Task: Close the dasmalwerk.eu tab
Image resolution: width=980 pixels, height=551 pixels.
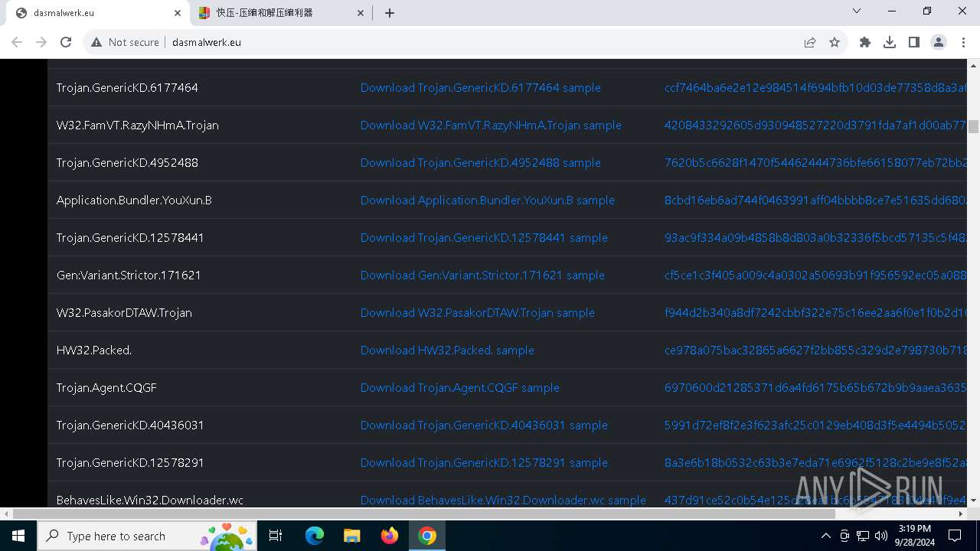Action: click(x=177, y=12)
